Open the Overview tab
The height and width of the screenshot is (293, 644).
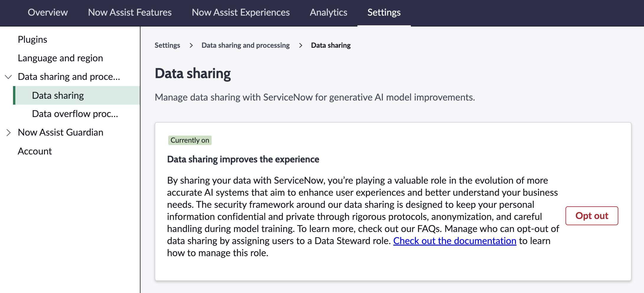coord(48,12)
